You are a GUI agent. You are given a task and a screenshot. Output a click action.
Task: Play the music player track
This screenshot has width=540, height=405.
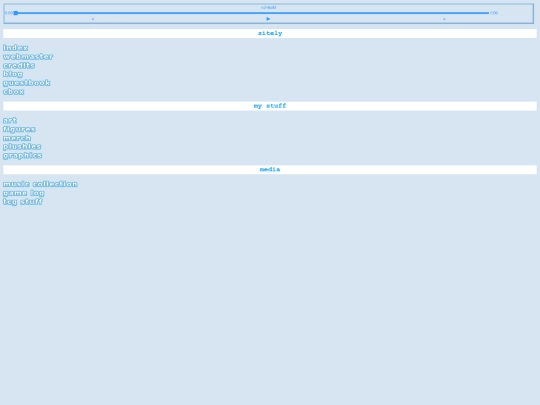(268, 19)
